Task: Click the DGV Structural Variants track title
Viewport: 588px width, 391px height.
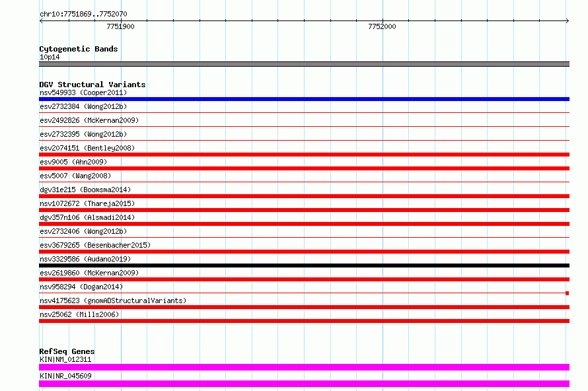Action: (x=92, y=85)
